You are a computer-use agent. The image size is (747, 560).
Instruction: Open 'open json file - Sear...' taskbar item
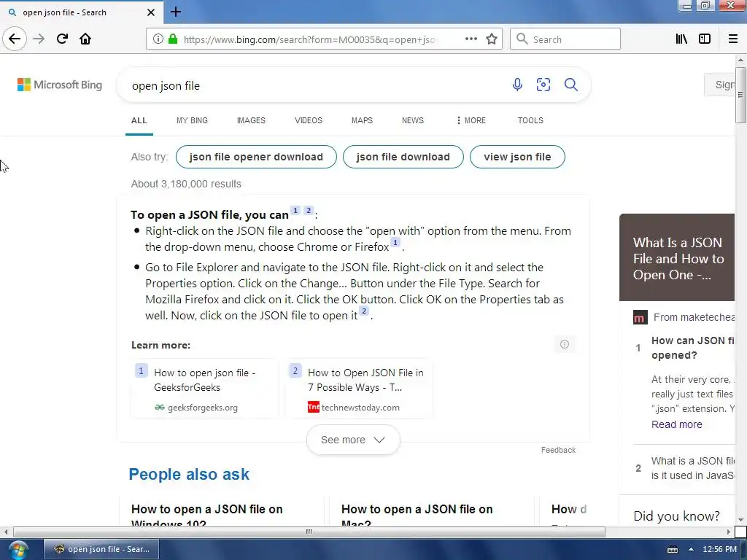(x=101, y=549)
